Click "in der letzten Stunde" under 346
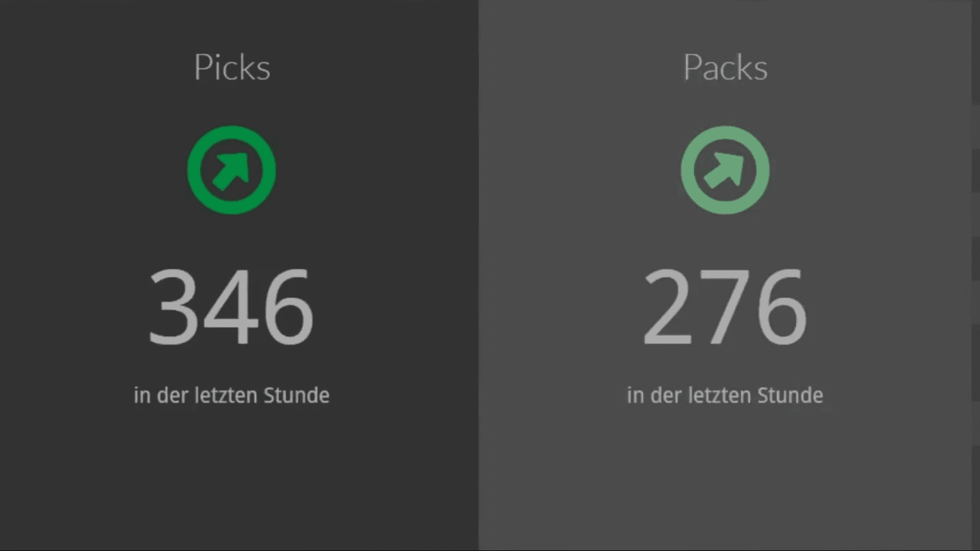980x551 pixels. tap(231, 395)
